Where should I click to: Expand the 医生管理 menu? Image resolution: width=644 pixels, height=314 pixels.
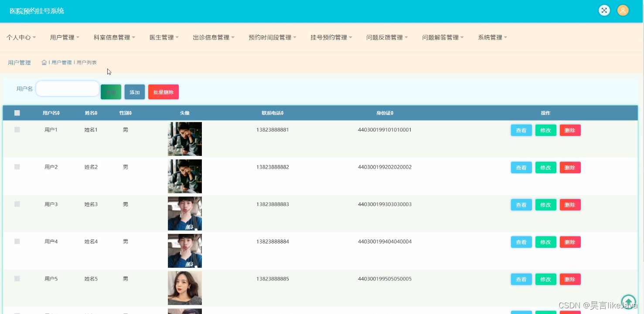click(x=164, y=37)
